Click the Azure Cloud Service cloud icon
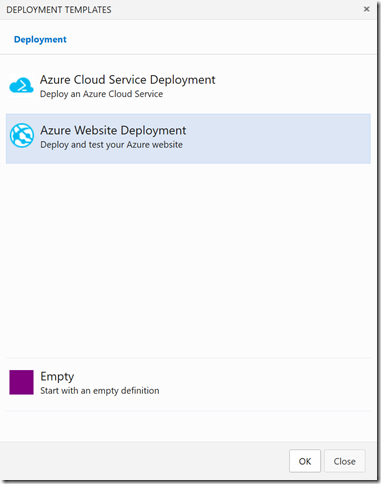381x484 pixels. click(x=21, y=86)
